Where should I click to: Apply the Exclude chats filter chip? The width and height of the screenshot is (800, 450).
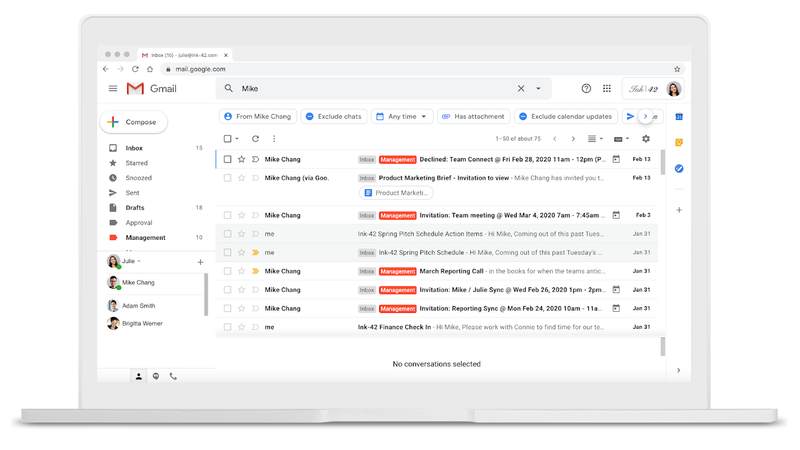point(334,116)
